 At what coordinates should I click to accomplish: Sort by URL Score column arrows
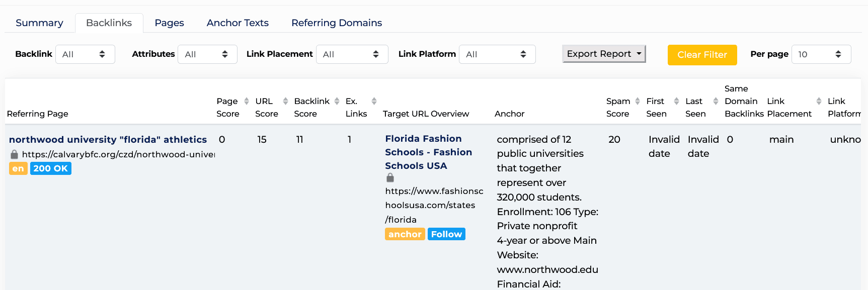pos(286,101)
